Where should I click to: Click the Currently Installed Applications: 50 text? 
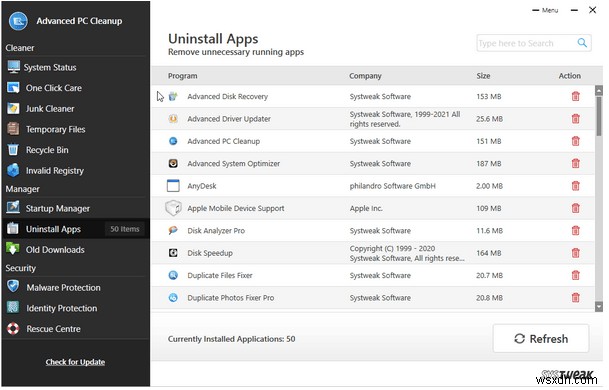point(231,339)
